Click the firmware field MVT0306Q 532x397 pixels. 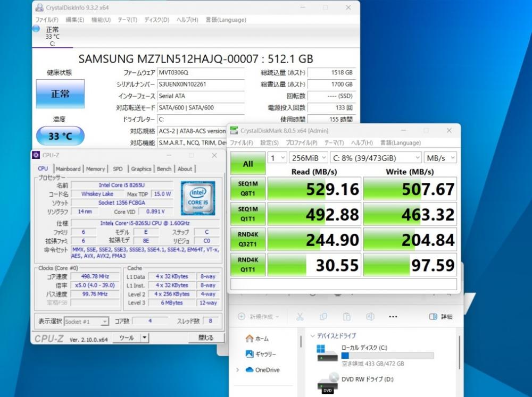pos(201,73)
